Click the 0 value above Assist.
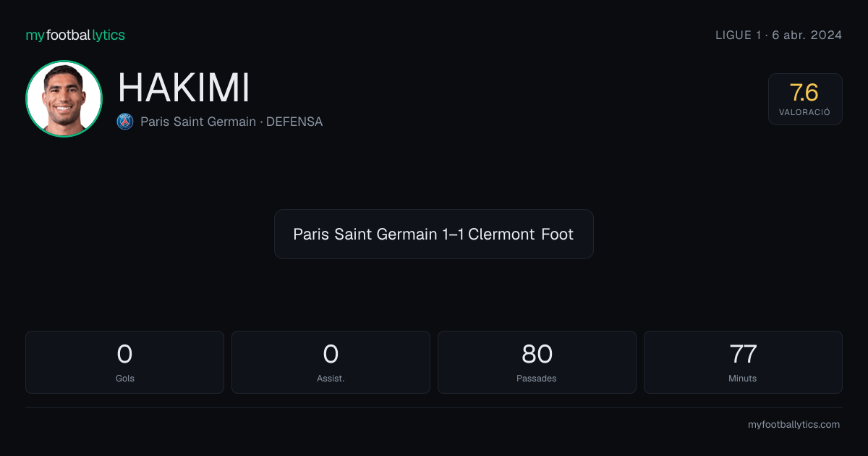This screenshot has width=868, height=456. click(x=331, y=354)
